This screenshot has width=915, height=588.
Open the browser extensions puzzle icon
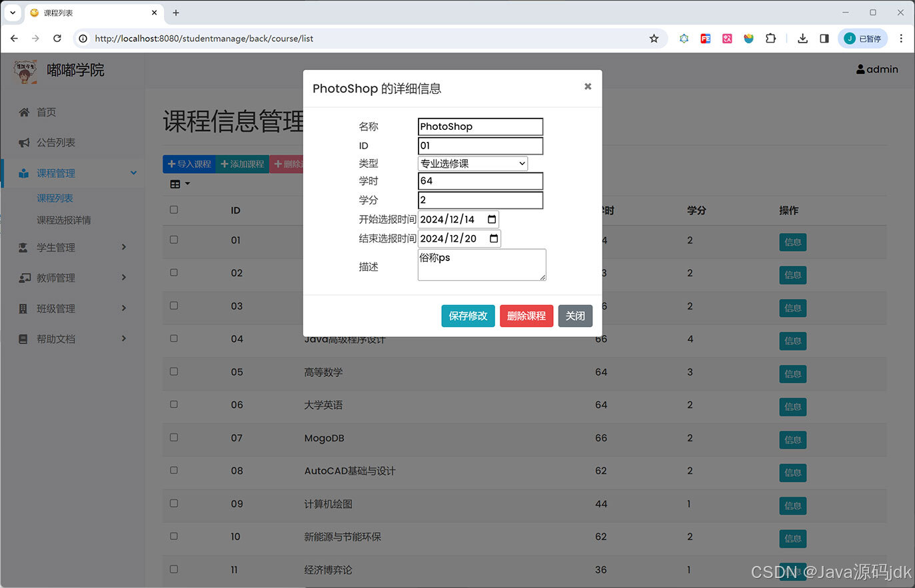770,39
